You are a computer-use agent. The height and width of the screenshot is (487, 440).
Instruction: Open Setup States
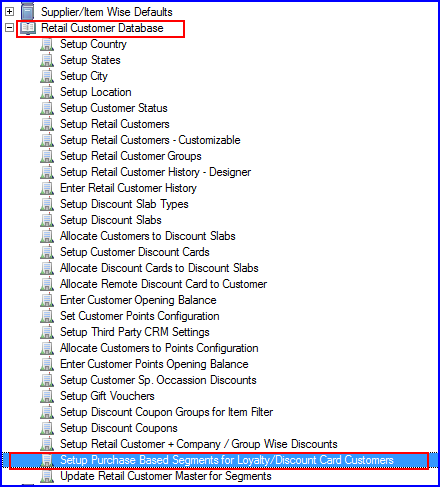pyautogui.click(x=90, y=60)
